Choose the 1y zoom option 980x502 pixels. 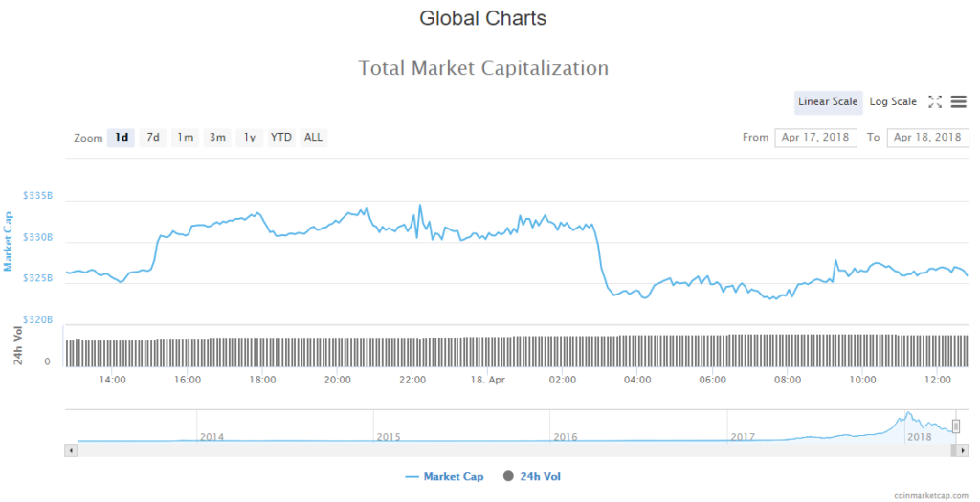click(x=249, y=138)
